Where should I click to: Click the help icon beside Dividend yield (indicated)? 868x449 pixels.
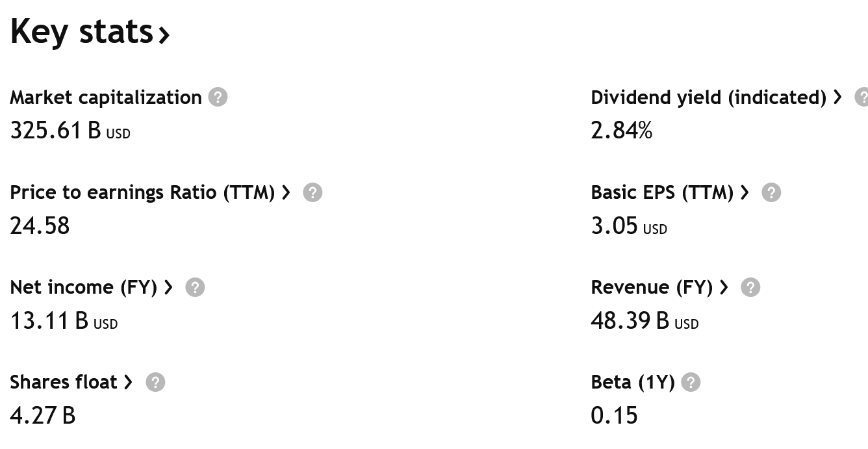[x=863, y=97]
